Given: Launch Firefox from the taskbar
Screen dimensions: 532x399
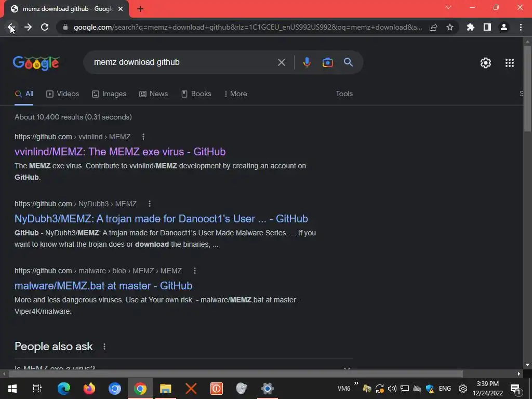Looking at the screenshot, I should point(89,389).
